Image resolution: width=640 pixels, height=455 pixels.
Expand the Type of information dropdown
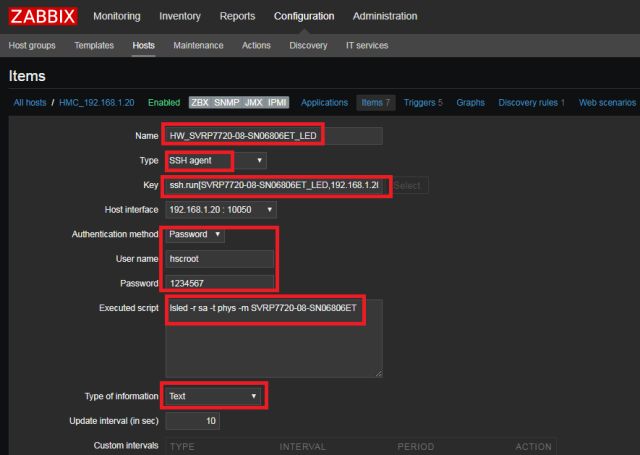point(213,396)
